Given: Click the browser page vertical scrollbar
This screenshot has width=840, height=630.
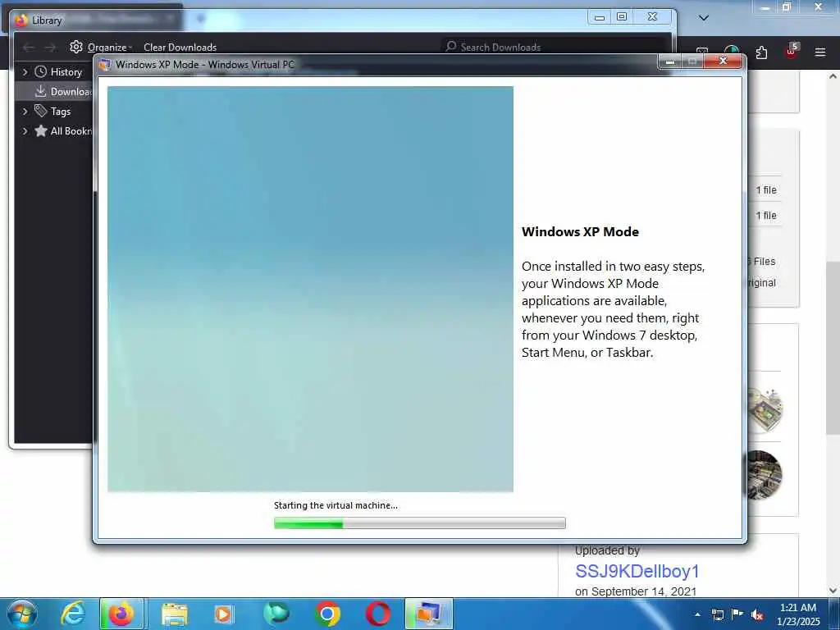Looking at the screenshot, I should [x=833, y=348].
